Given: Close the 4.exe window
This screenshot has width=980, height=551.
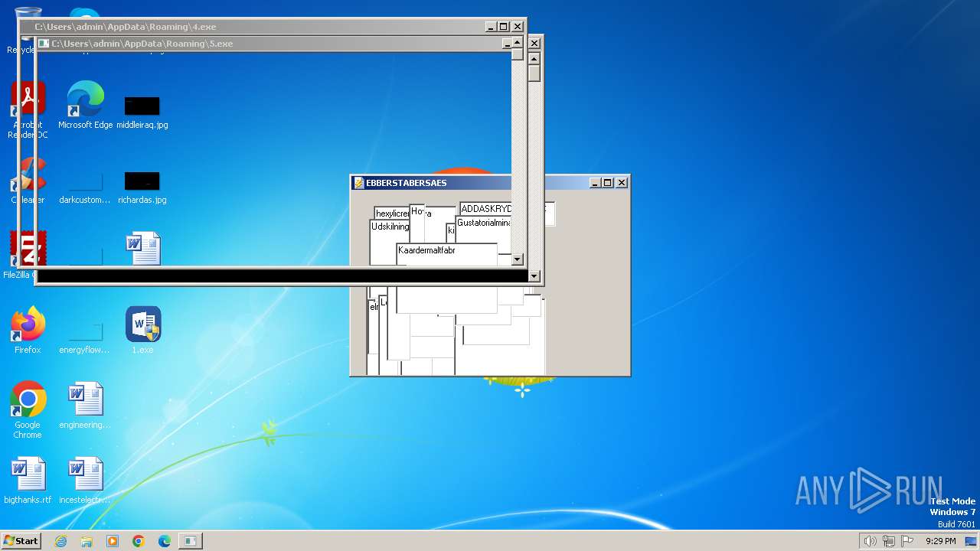Looking at the screenshot, I should [x=518, y=27].
